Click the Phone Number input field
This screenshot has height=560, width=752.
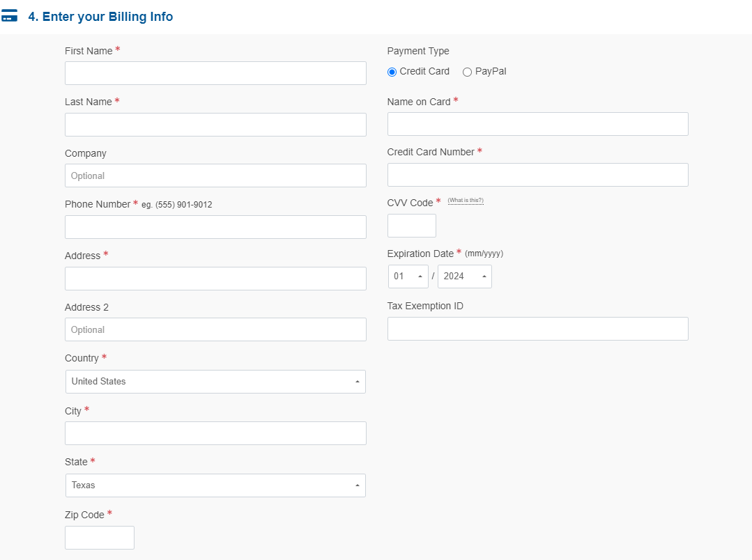[x=215, y=227]
